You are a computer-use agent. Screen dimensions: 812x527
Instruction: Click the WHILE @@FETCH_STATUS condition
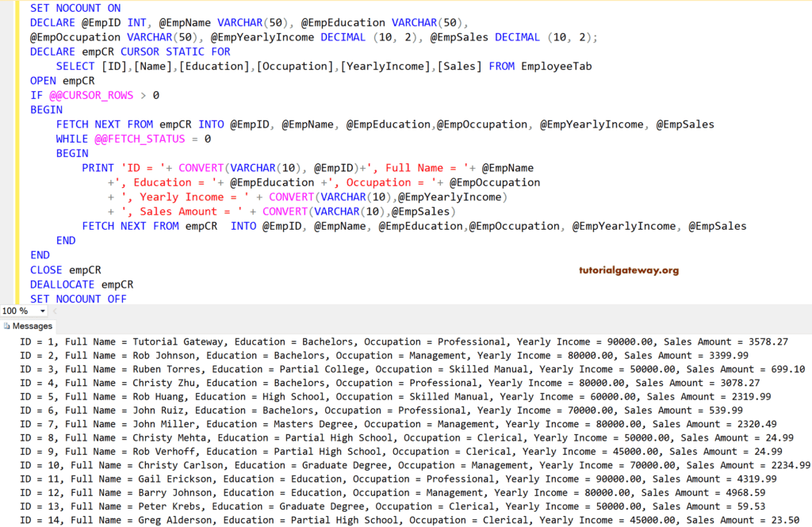140,138
